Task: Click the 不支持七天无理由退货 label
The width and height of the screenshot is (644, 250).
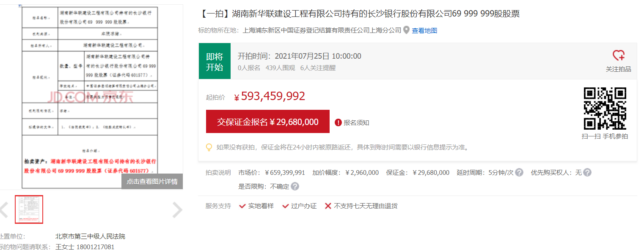Action: (366, 206)
